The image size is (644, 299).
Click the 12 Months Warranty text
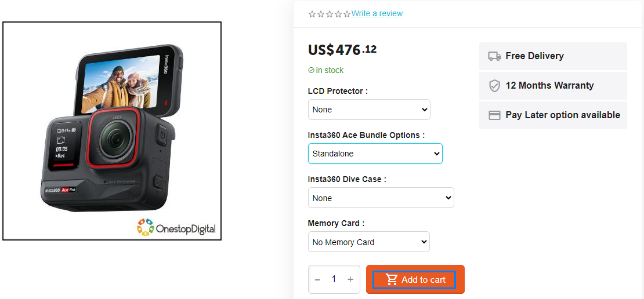coord(549,86)
